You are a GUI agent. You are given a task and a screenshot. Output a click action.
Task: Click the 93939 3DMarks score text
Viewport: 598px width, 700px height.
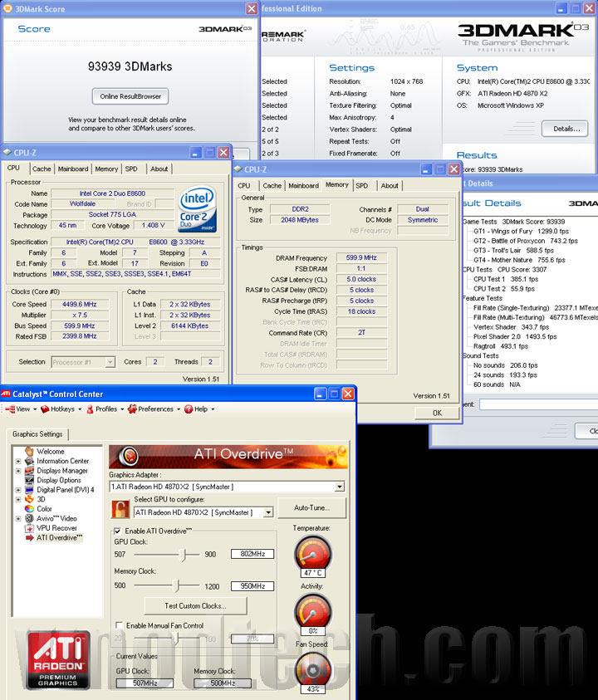click(130, 66)
